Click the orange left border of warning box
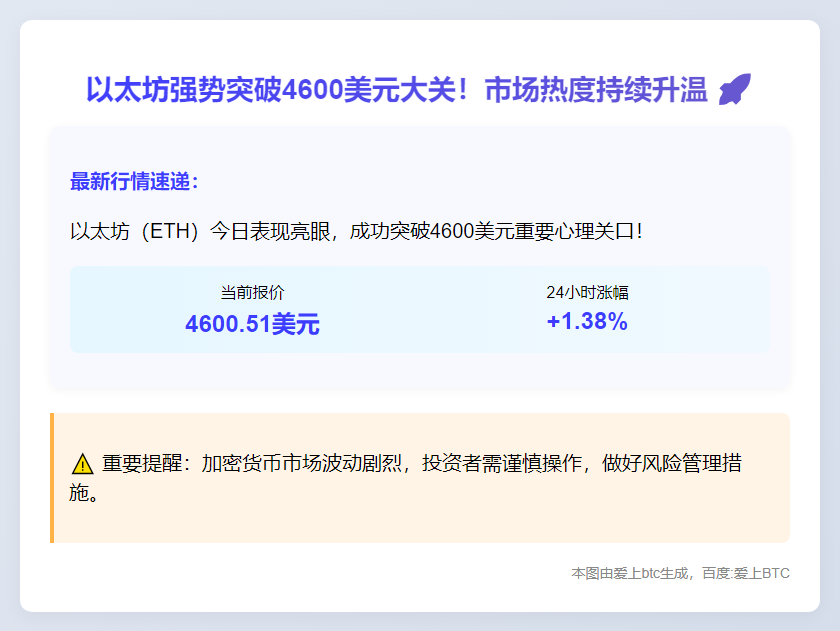840x631 pixels. coord(52,478)
